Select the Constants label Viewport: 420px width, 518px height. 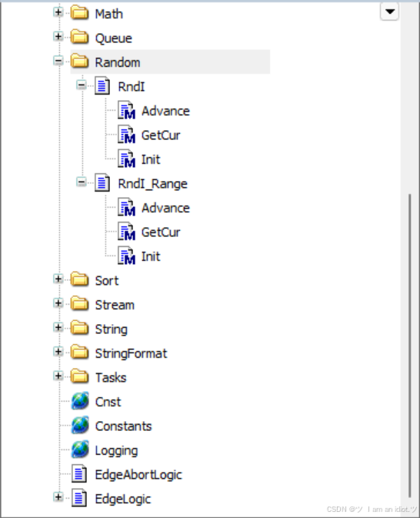[x=124, y=426]
